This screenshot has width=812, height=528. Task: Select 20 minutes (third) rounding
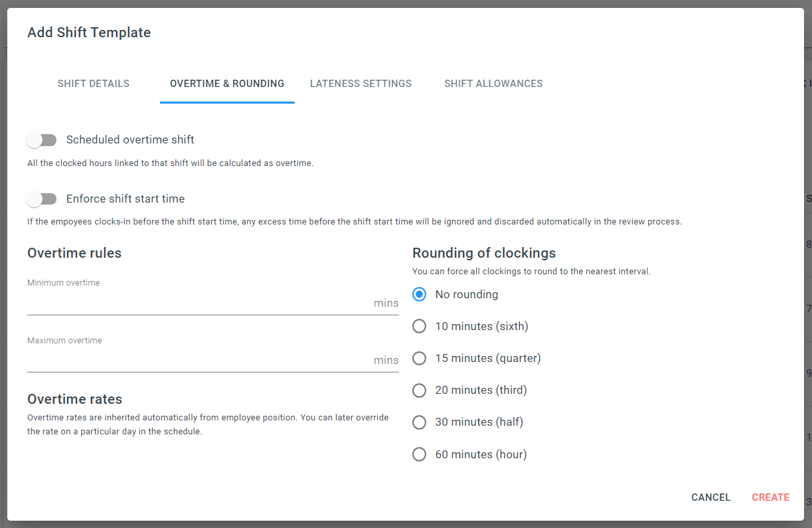(x=419, y=390)
